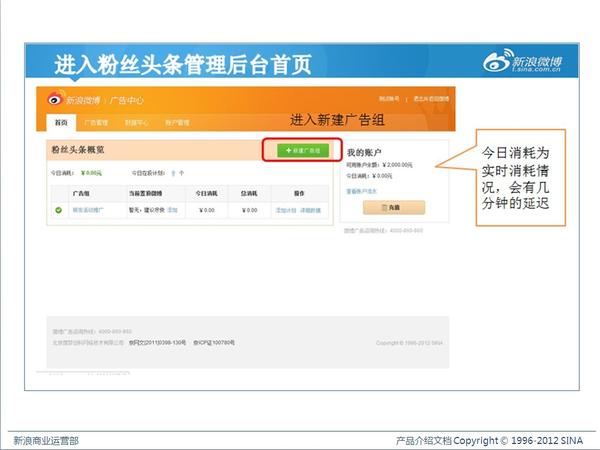The height and width of the screenshot is (450, 600).
Task: Select the ¥0.00 cell under 今日消耗
Action: (x=207, y=210)
